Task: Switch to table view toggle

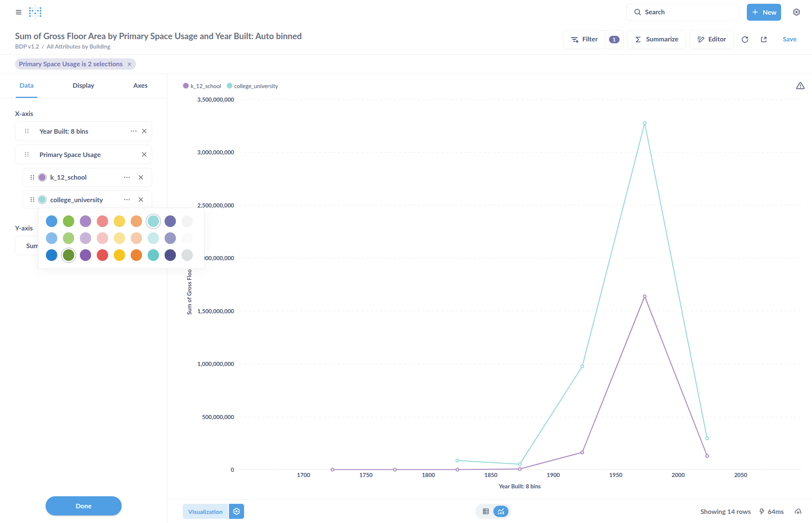Action: coord(485,511)
